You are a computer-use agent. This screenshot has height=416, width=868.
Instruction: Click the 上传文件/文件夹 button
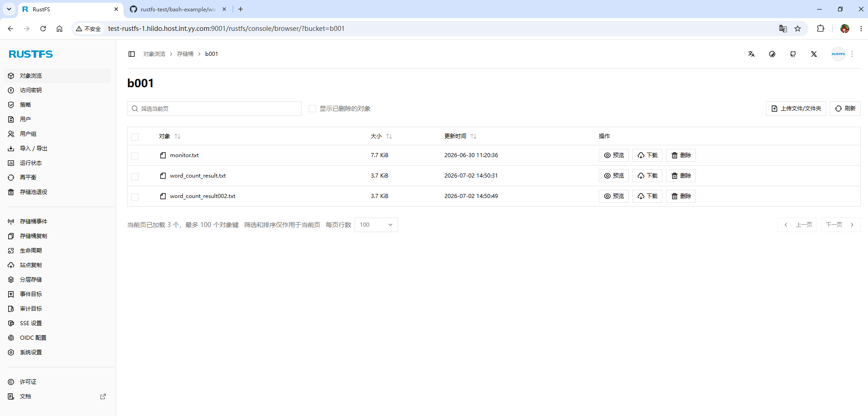point(796,109)
